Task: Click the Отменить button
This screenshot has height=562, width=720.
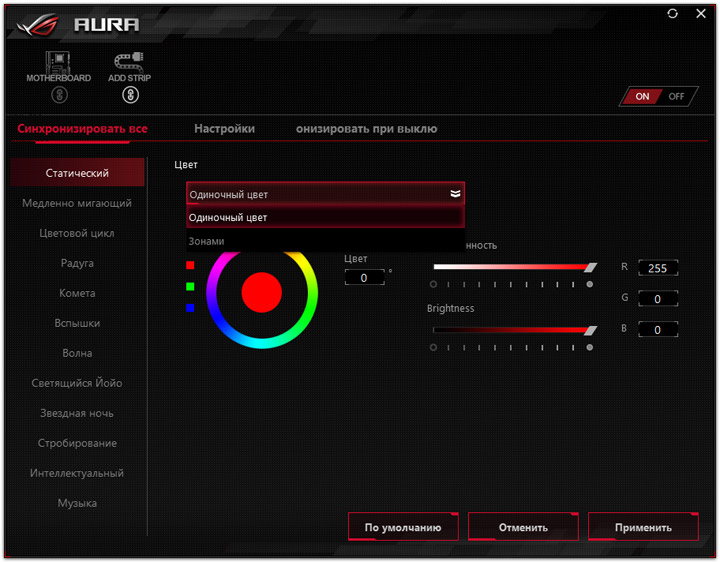Action: pyautogui.click(x=523, y=527)
